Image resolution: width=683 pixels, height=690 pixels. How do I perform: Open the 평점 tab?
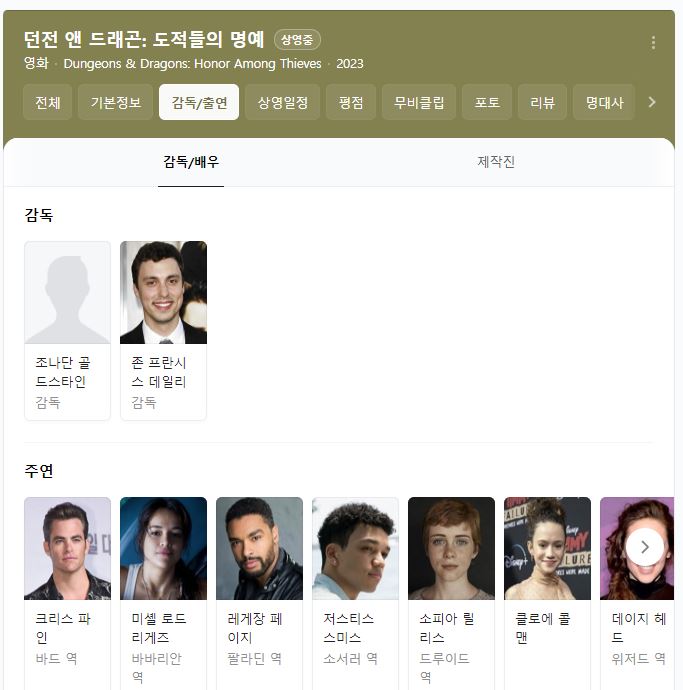[351, 102]
